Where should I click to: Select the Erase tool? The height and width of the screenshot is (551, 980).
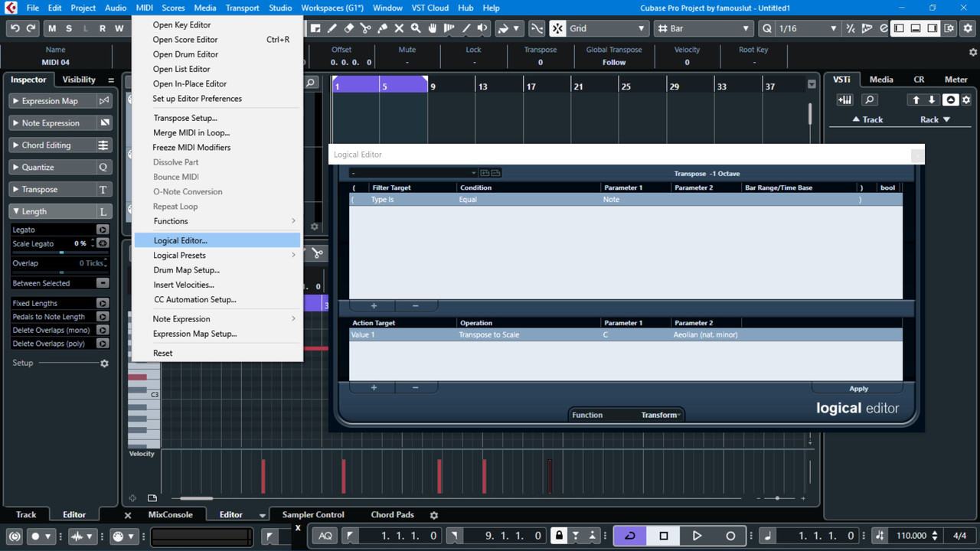tap(348, 28)
